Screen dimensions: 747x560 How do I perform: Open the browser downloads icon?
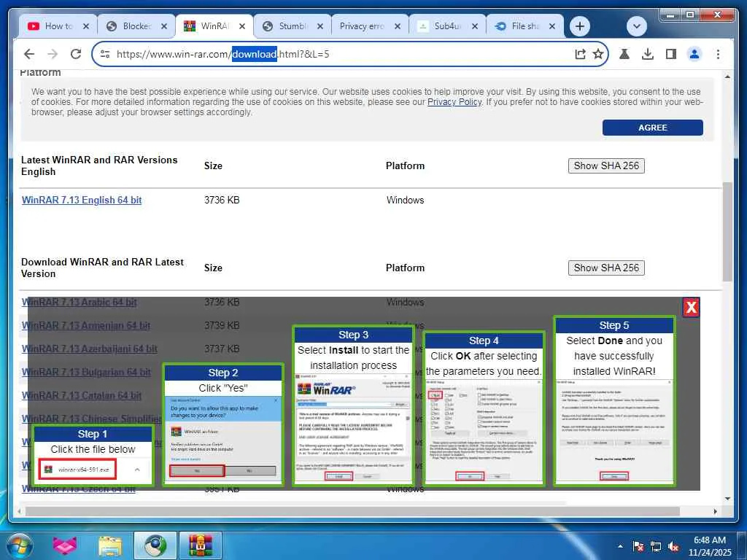tap(648, 54)
